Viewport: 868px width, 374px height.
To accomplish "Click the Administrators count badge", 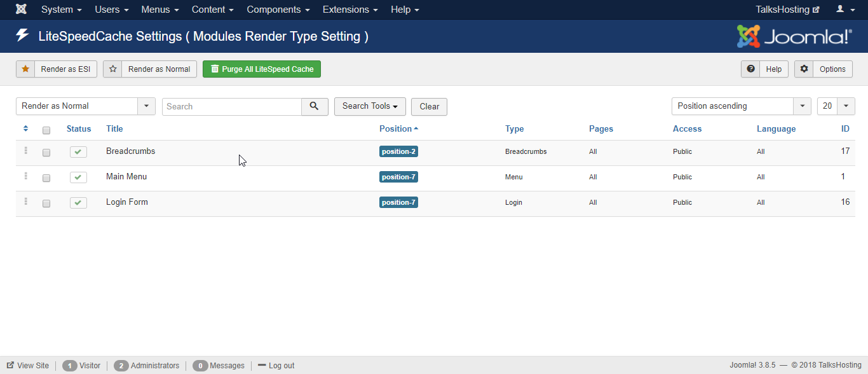I will [x=121, y=366].
